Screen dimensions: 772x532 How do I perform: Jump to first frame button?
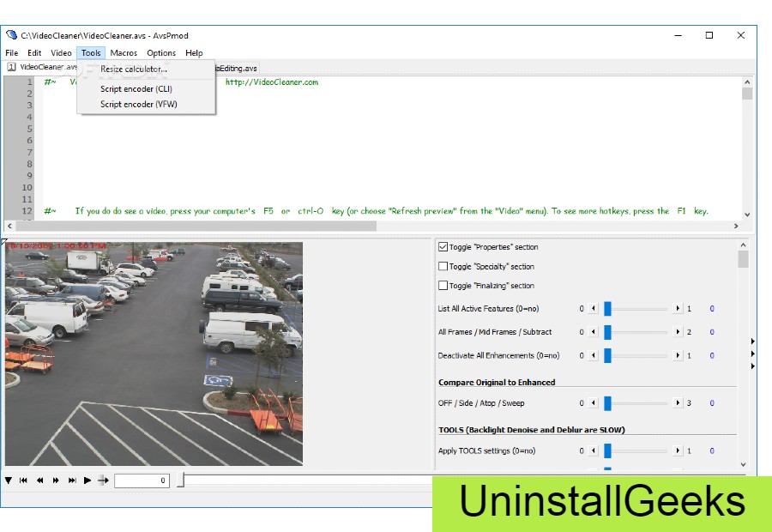coord(23,481)
